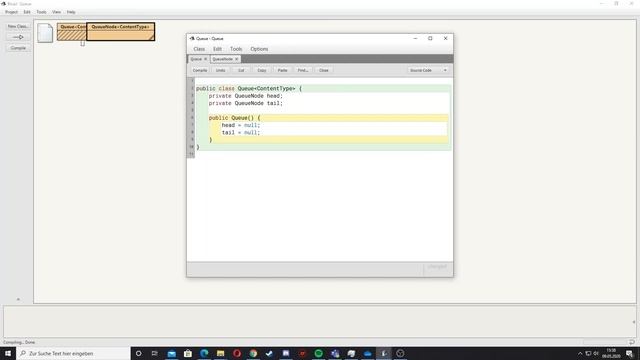The height and width of the screenshot is (360, 640).
Task: Open Microsoft Store from taskbar
Action: tap(188, 353)
